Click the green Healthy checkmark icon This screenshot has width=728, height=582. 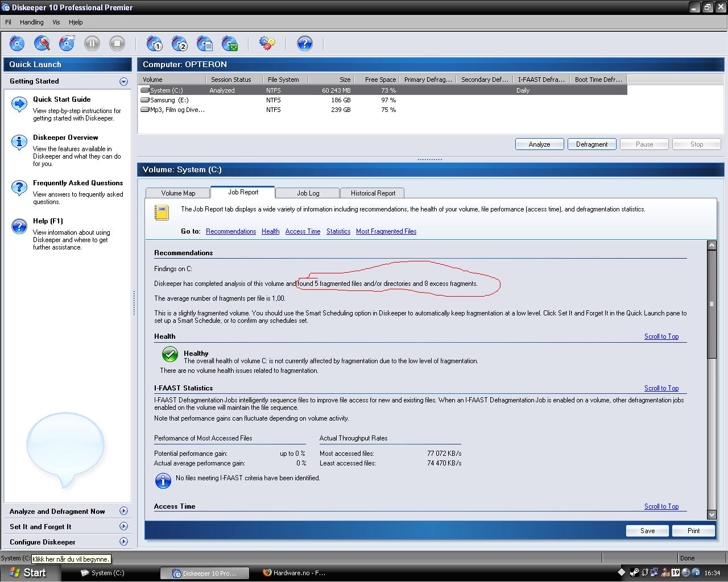click(x=170, y=355)
